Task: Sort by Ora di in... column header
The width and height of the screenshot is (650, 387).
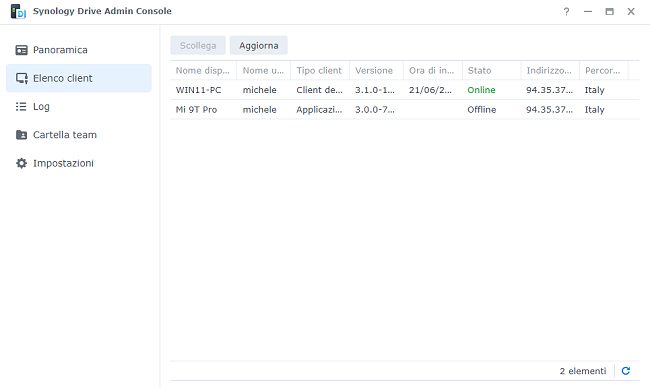Action: pos(433,70)
